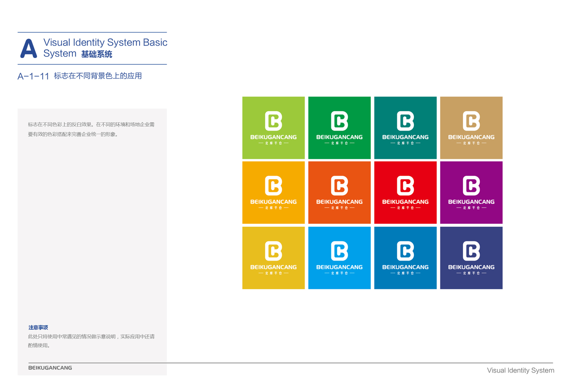Image resolution: width=578 pixels, height=392 pixels.
Task: Click the gray BEIKUGANCANG footer wordmark
Action: point(50,368)
